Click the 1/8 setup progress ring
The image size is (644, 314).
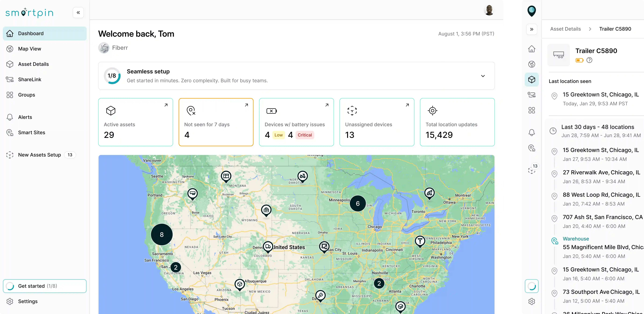coord(112,76)
